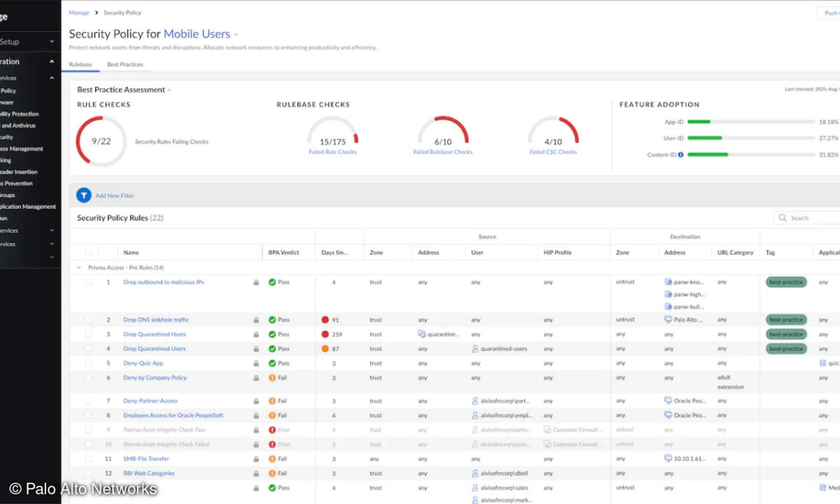Viewport: 840px width, 504px height.
Task: Tick the select-all checkbox in table header
Action: [x=88, y=252]
